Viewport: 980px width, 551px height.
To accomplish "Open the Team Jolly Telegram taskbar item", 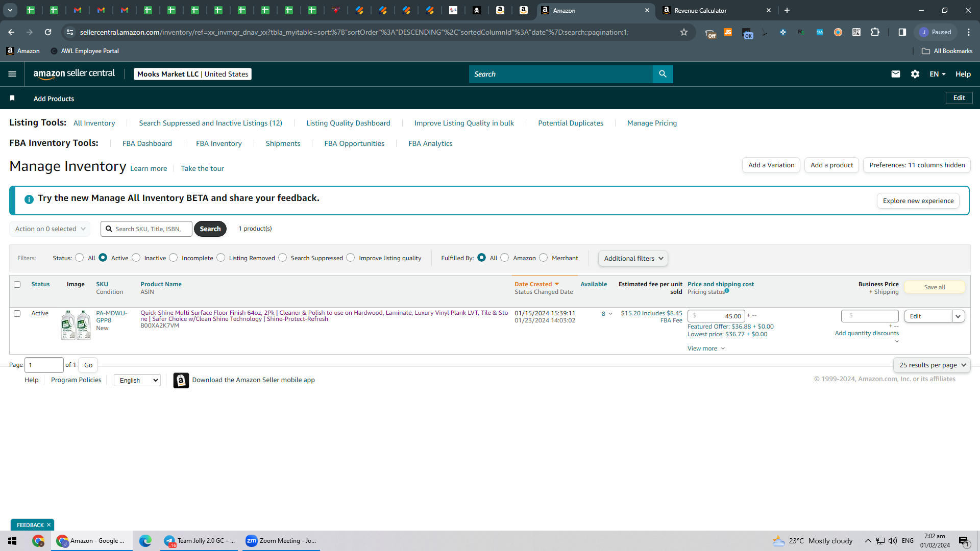I will [200, 541].
